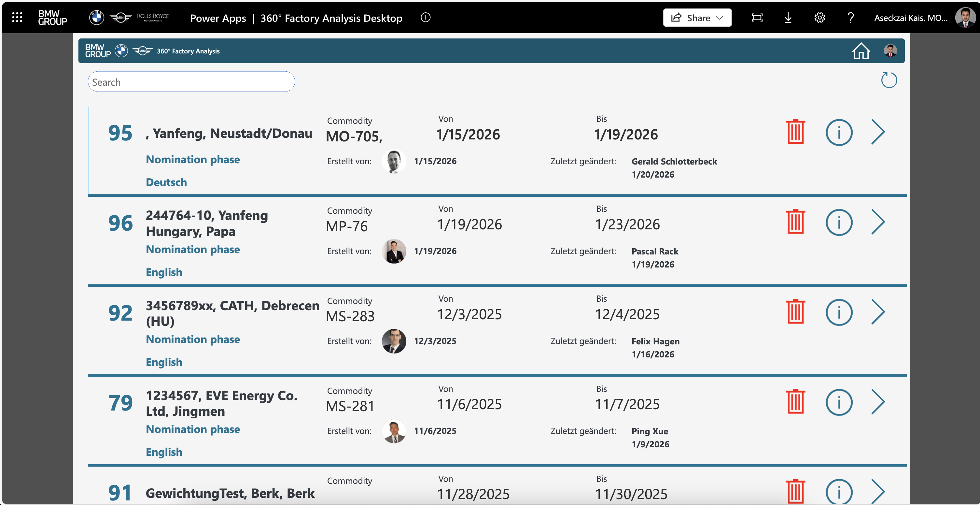This screenshot has height=505, width=980.
Task: Toggle fit-to-screen icon in top bar
Action: tap(757, 18)
